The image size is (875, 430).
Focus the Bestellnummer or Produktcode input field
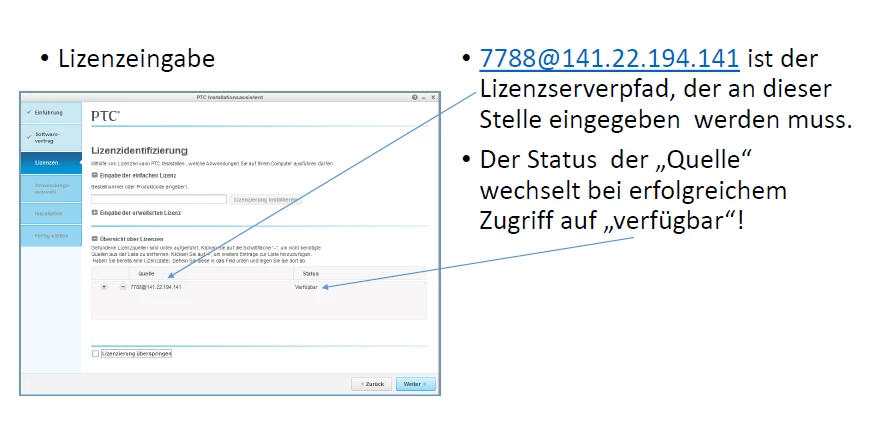159,199
